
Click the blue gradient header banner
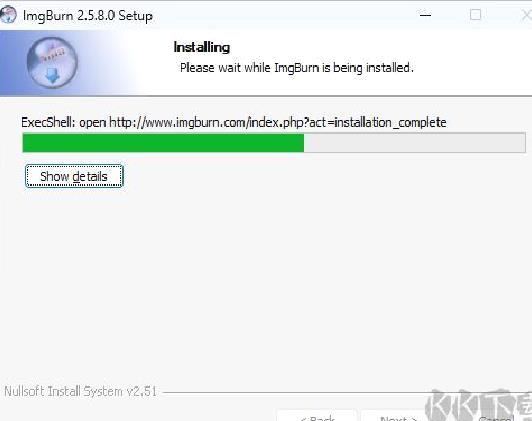[266, 63]
